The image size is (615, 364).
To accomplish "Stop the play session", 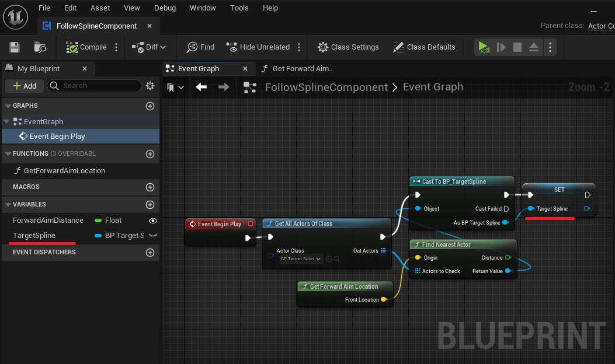I will [517, 47].
